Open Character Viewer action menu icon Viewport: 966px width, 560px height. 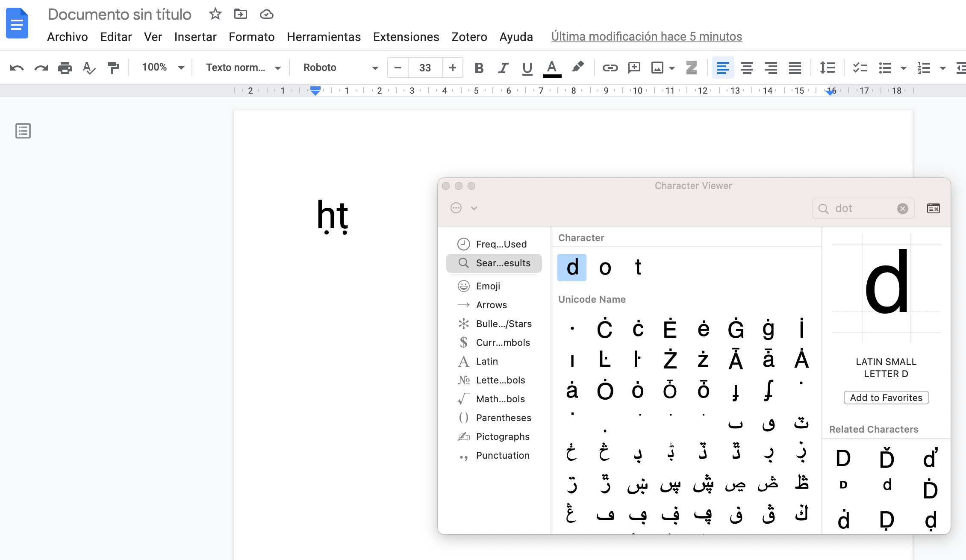[x=456, y=208]
